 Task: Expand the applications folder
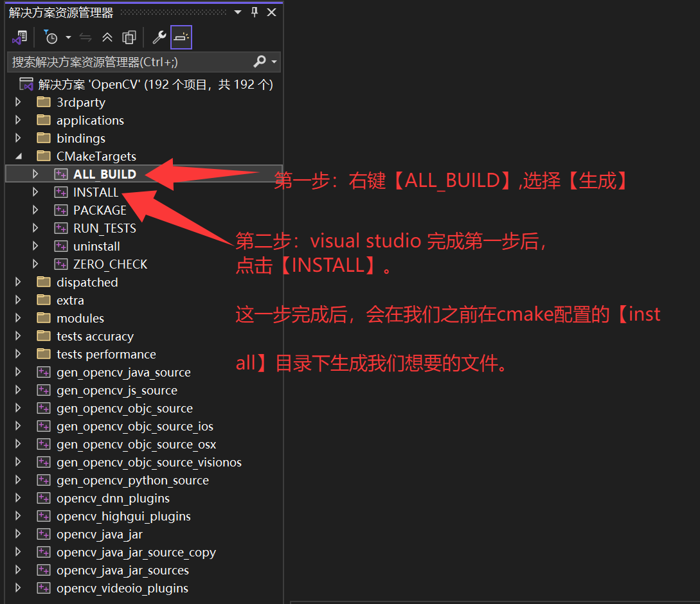18,120
